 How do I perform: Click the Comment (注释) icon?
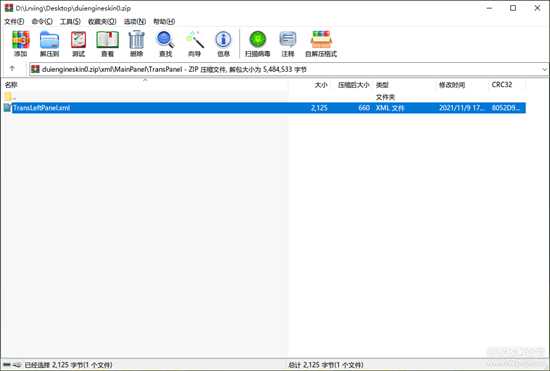coord(288,40)
